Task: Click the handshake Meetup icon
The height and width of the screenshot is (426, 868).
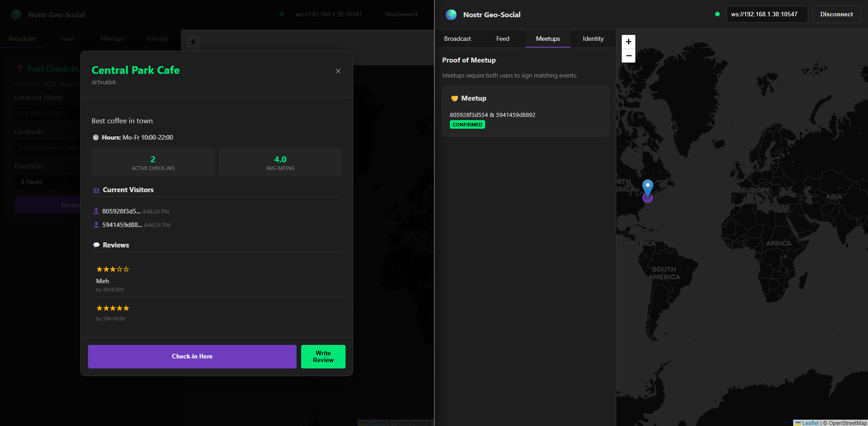Action: click(454, 98)
